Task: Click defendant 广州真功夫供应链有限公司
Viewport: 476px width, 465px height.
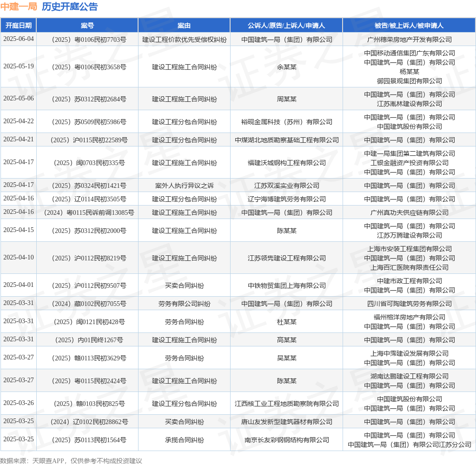Action: (x=409, y=213)
